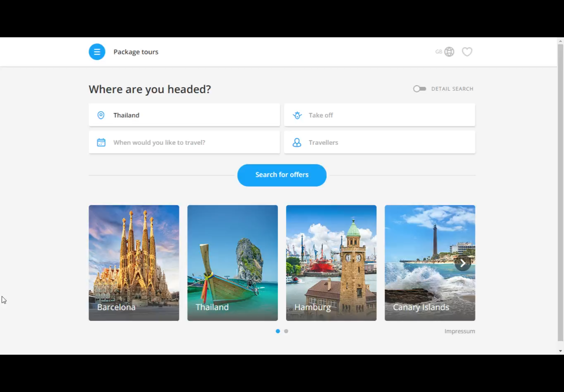Open the blue hamburger menu

(x=97, y=52)
